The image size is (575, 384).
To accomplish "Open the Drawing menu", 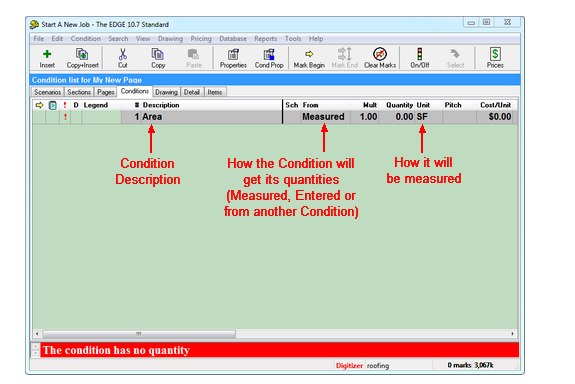I will tap(170, 39).
